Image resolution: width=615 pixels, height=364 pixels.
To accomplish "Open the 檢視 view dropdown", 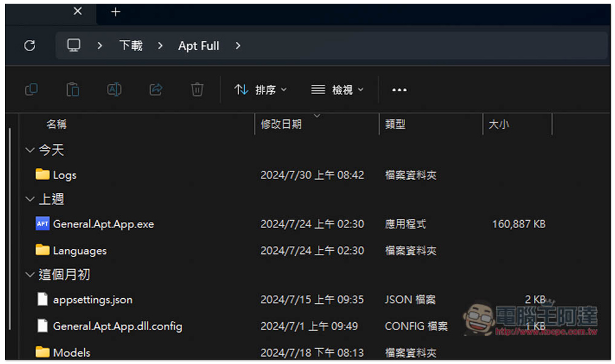I will pyautogui.click(x=337, y=90).
